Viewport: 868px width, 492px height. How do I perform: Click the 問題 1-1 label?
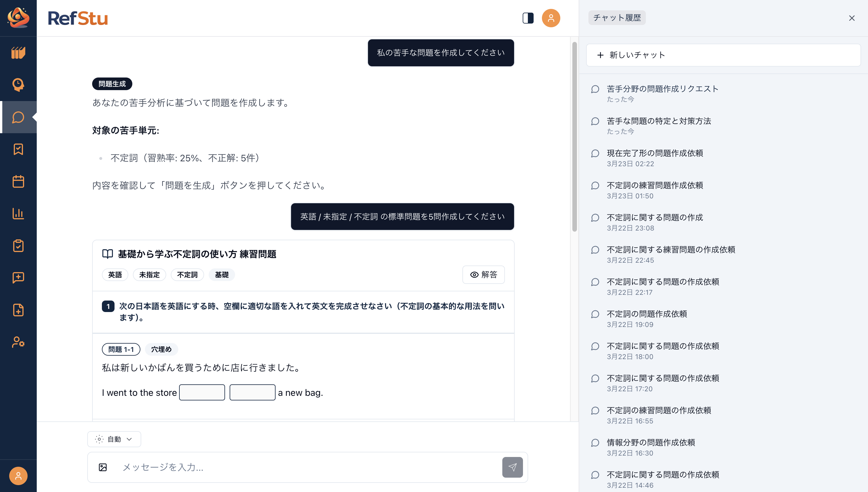[121, 349]
